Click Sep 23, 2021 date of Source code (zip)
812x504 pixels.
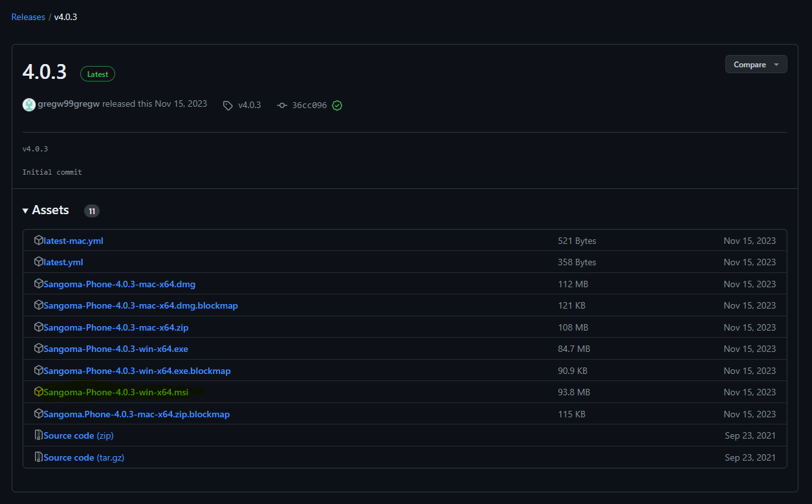point(751,435)
